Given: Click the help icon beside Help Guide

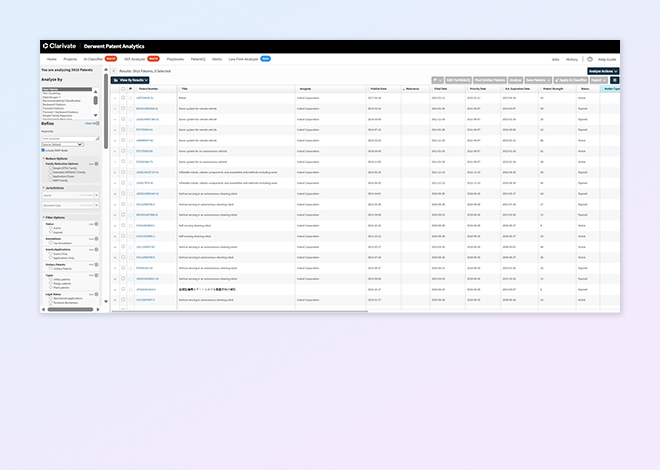Looking at the screenshot, I should pos(590,59).
